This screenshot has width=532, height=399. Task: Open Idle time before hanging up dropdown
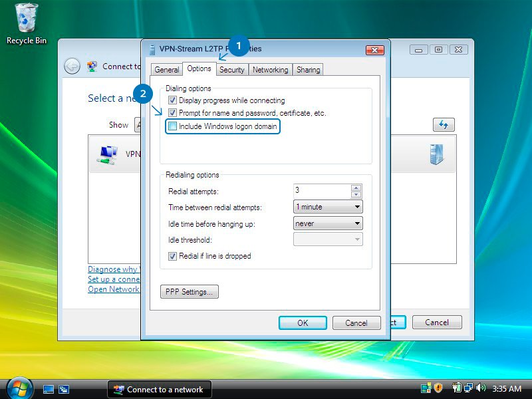click(x=328, y=223)
